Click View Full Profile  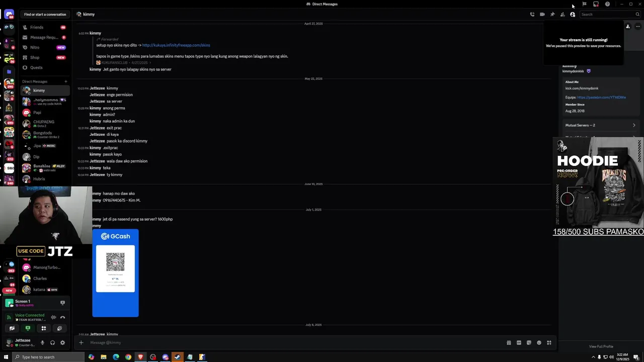(x=601, y=346)
